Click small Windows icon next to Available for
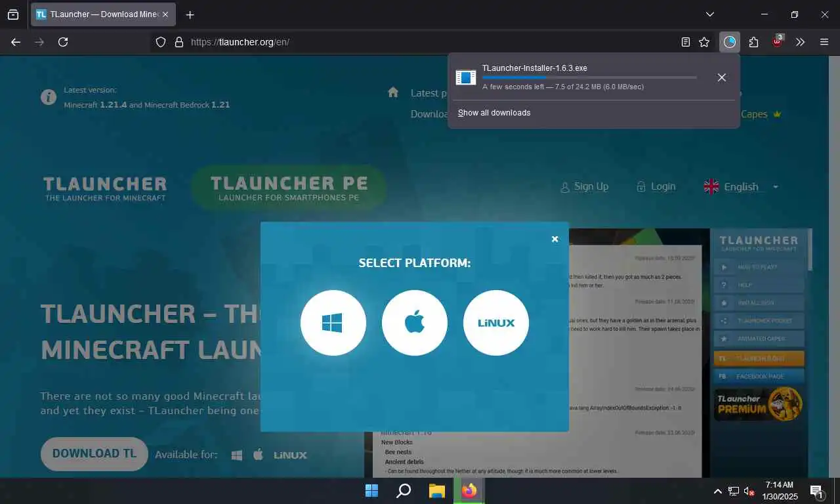Image resolution: width=840 pixels, height=504 pixels. 237,455
